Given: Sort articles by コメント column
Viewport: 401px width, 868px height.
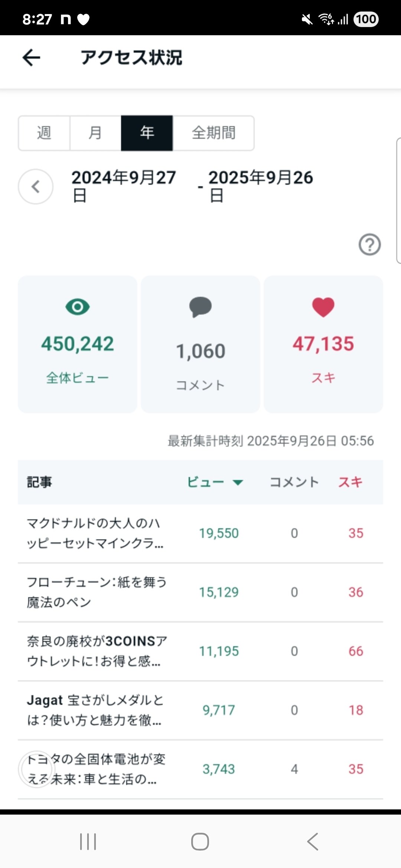Looking at the screenshot, I should 294,482.
